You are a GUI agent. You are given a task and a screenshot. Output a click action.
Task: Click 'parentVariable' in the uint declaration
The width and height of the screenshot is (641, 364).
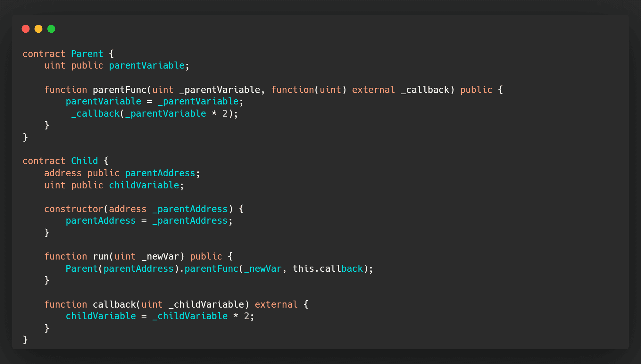pyautogui.click(x=146, y=66)
